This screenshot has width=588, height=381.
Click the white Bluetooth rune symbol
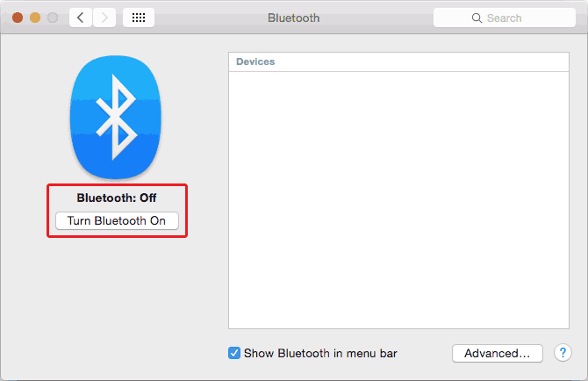[x=116, y=117]
